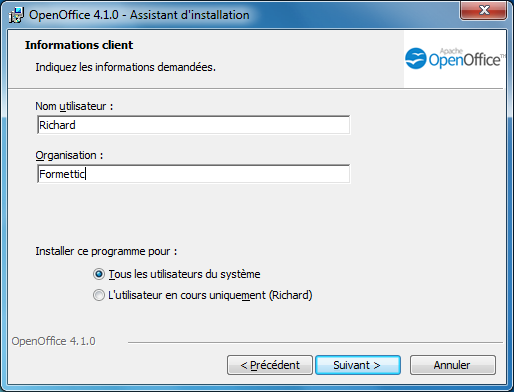Click the installer icon in the title bar

click(x=16, y=15)
